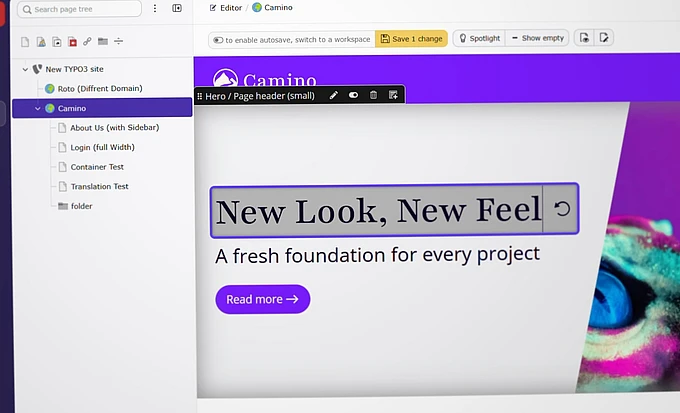Click the Save 1 change button
Image resolution: width=680 pixels, height=413 pixels.
pos(411,39)
